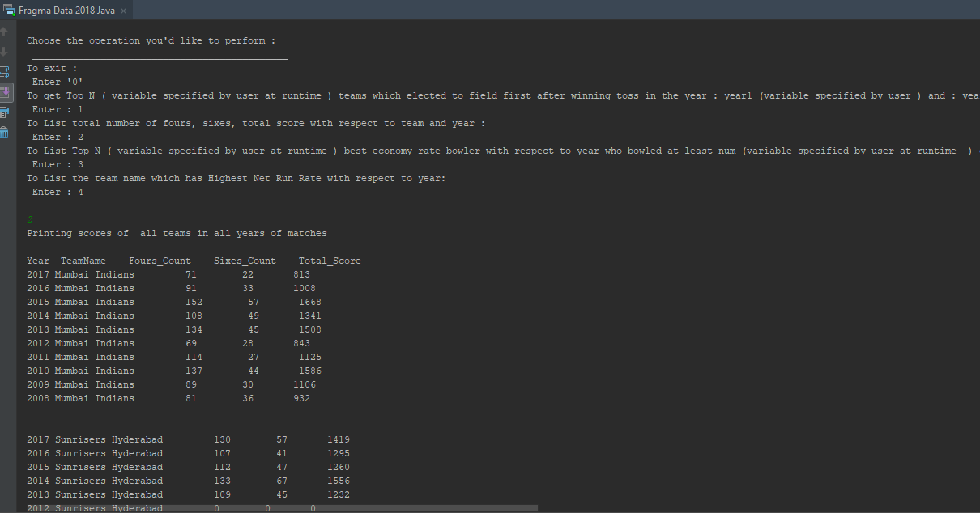Click total score value 843
Image resolution: width=980 pixels, height=513 pixels.
[301, 343]
